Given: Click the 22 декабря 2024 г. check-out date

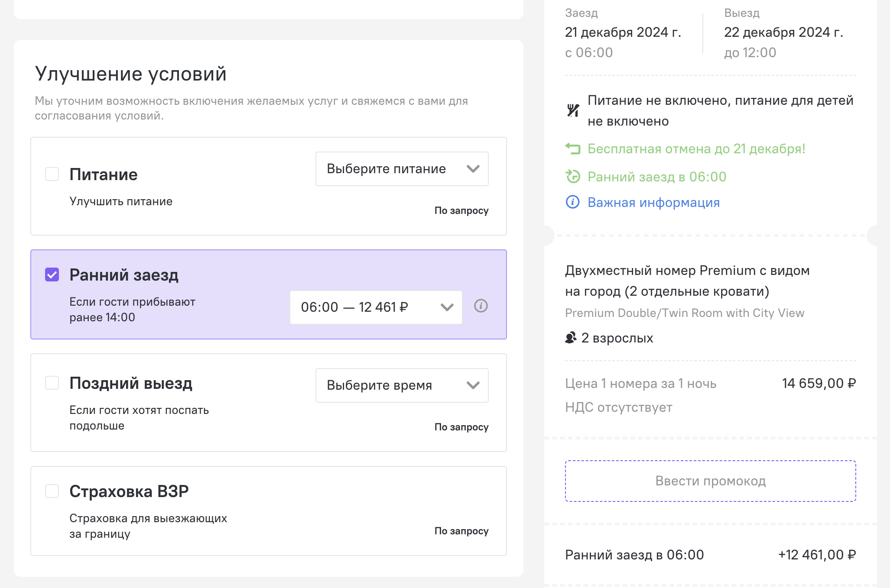Looking at the screenshot, I should (784, 32).
